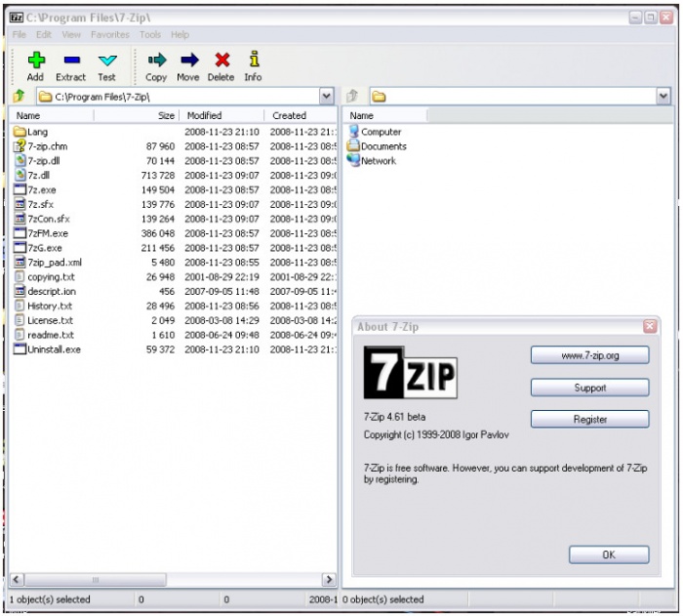Screen dimensions: 683x616
Task: Click the '0 object(s) selected' status text
Action: (x=382, y=599)
